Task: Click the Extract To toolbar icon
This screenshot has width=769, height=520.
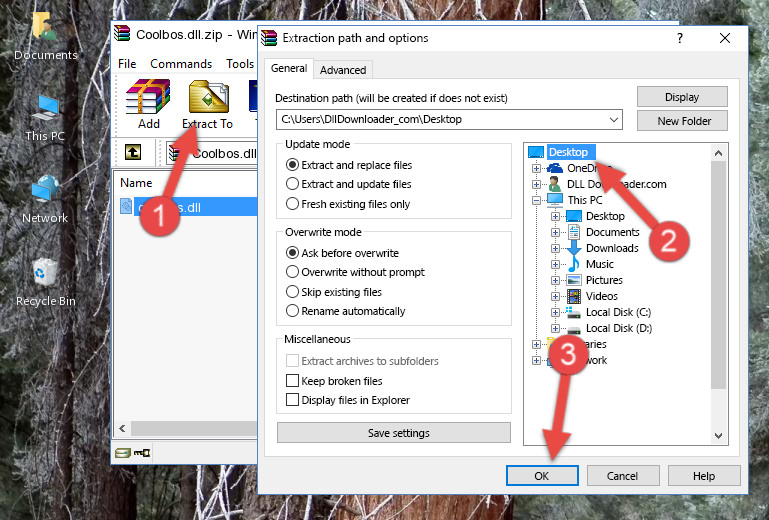Action: pyautogui.click(x=208, y=97)
